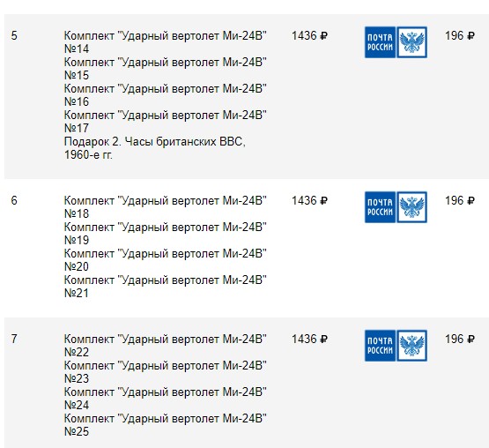Viewport: 489px width, 448px height.
Task: Select the Ми-24В kit №21 item
Action: [166, 287]
